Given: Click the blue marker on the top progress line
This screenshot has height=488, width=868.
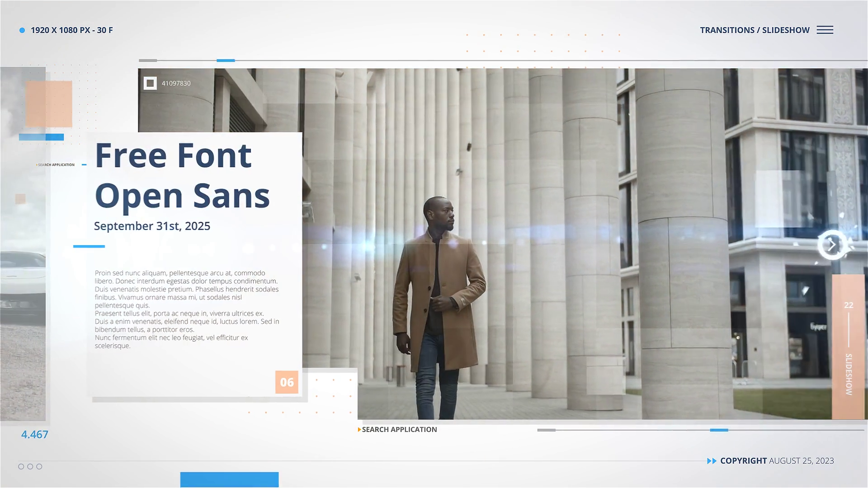Looking at the screenshot, I should [x=226, y=60].
